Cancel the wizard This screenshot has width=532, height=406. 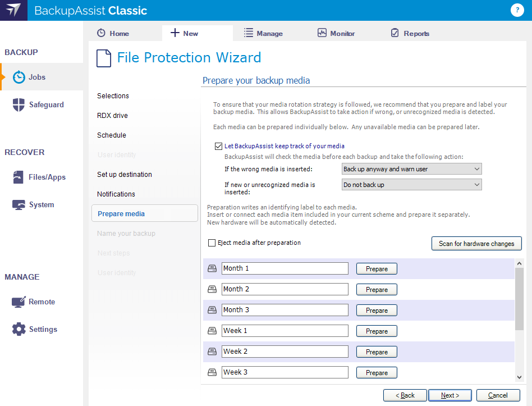498,395
